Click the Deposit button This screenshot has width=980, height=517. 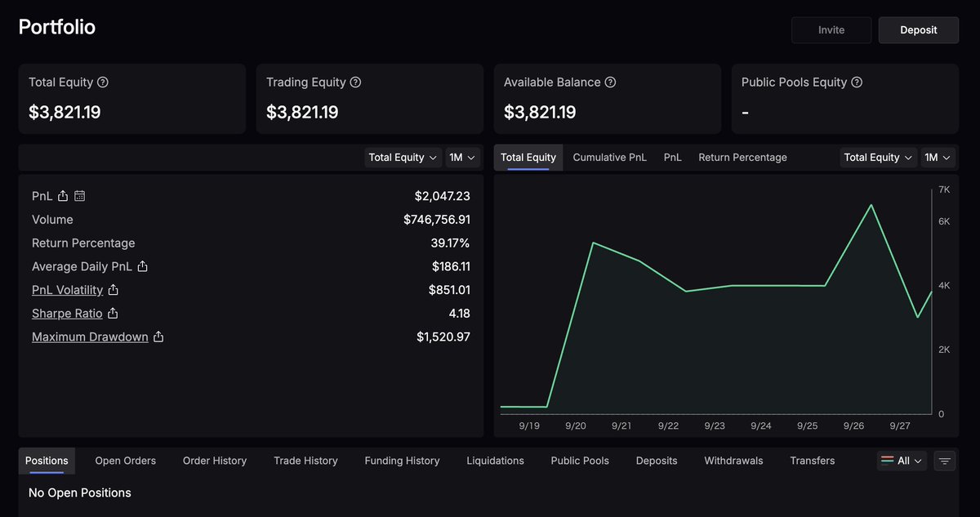(919, 30)
